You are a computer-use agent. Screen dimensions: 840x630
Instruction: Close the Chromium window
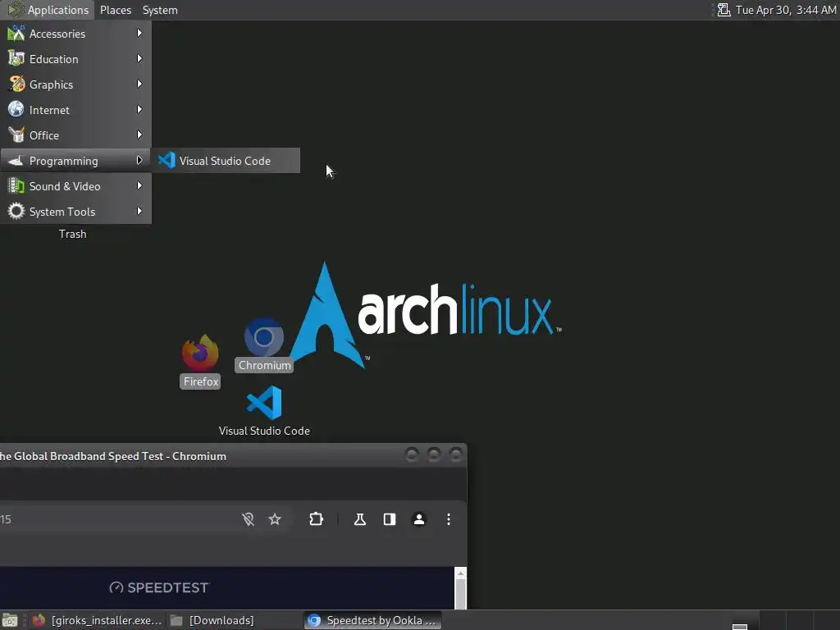click(456, 454)
